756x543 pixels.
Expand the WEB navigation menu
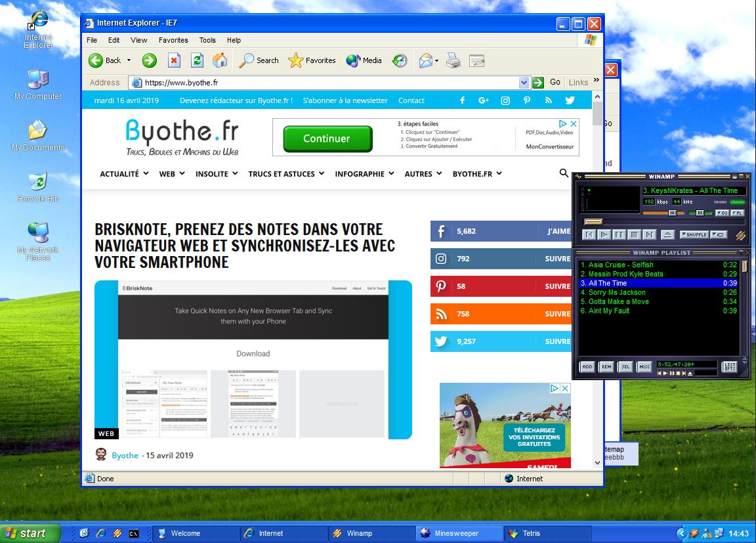pyautogui.click(x=172, y=173)
